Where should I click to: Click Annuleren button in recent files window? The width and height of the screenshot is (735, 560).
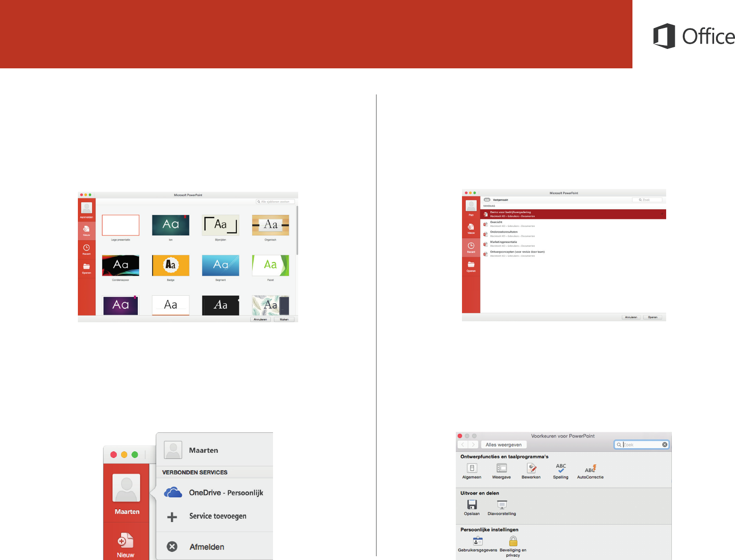point(631,317)
